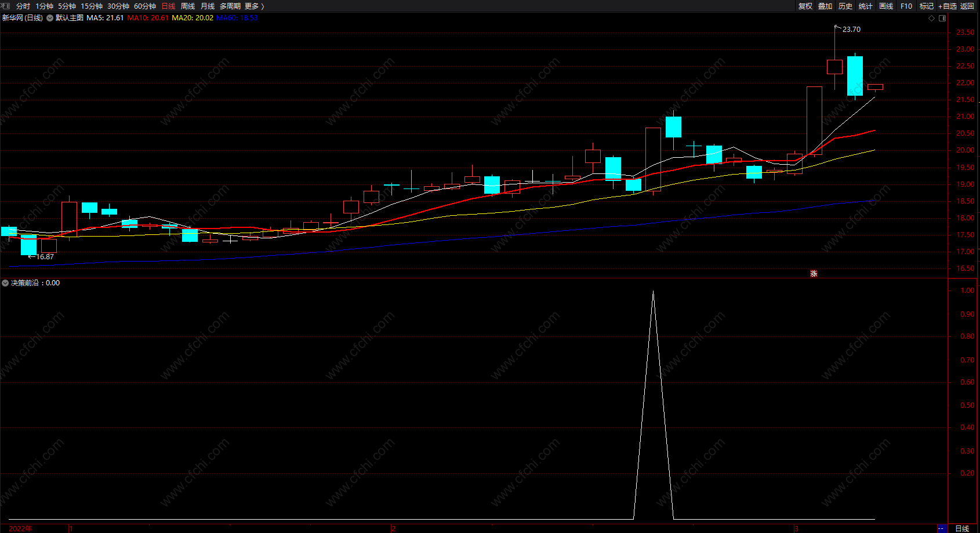Click the MA60: 18.53 value
The image size is (980, 533).
coord(237,18)
